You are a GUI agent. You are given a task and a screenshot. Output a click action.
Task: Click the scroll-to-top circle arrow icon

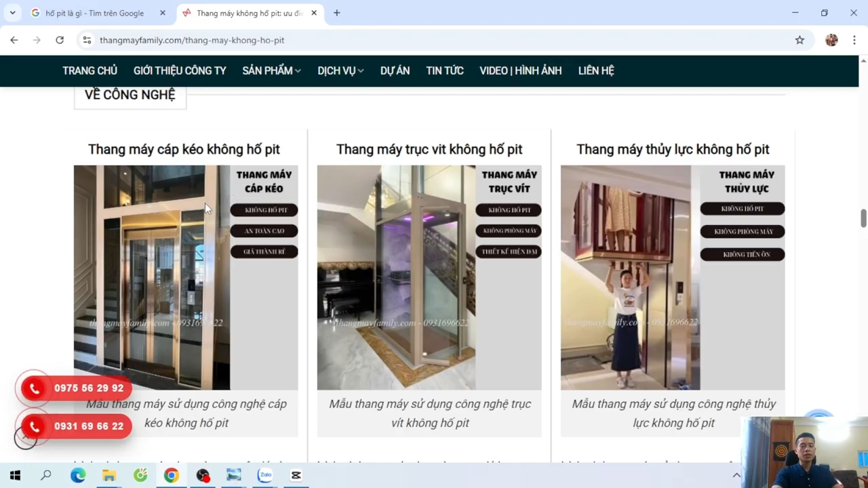pos(26,439)
